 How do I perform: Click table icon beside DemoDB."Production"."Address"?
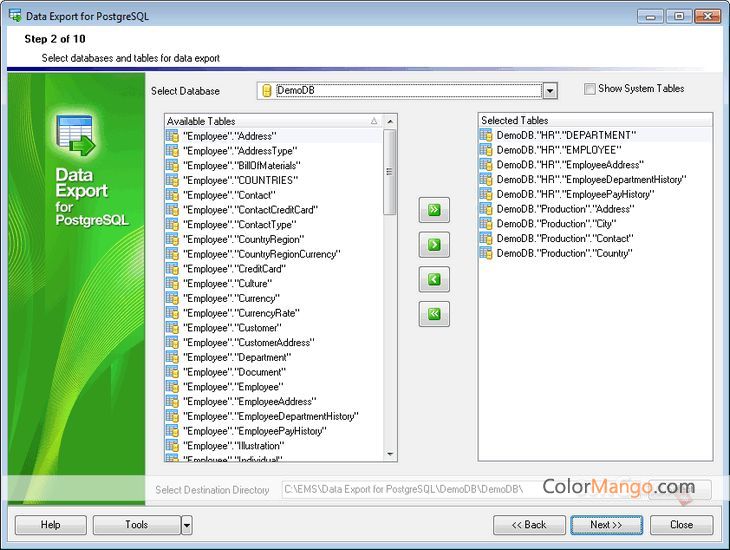[486, 209]
